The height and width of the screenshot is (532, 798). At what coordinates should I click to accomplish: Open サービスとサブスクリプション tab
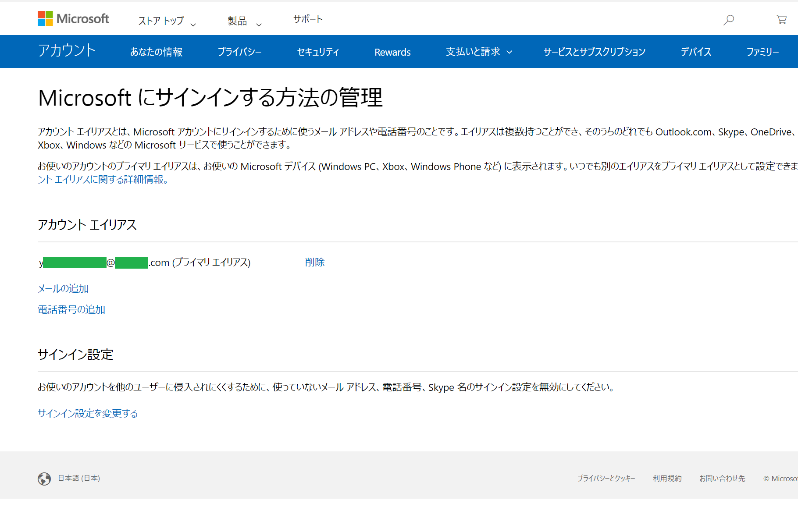(x=595, y=52)
